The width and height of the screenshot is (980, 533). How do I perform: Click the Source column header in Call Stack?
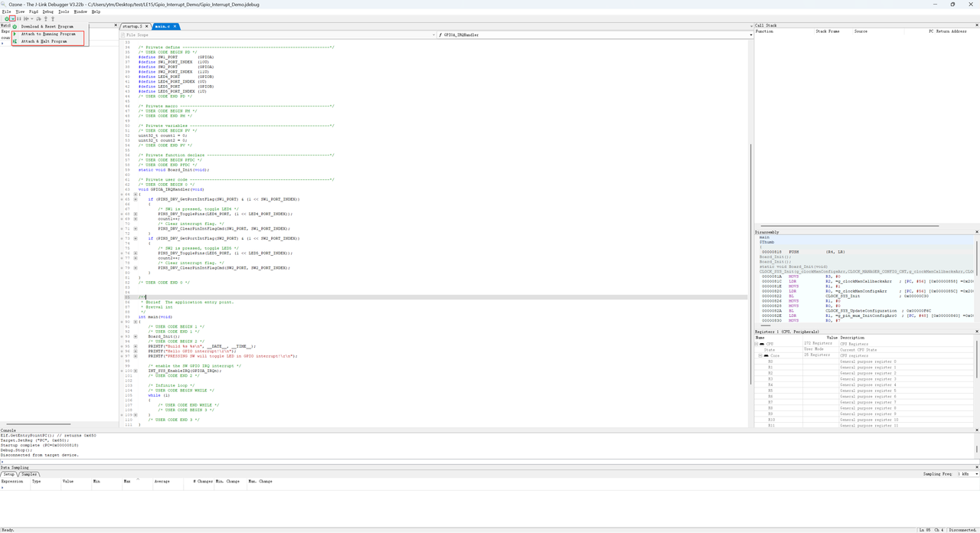[x=878, y=31]
